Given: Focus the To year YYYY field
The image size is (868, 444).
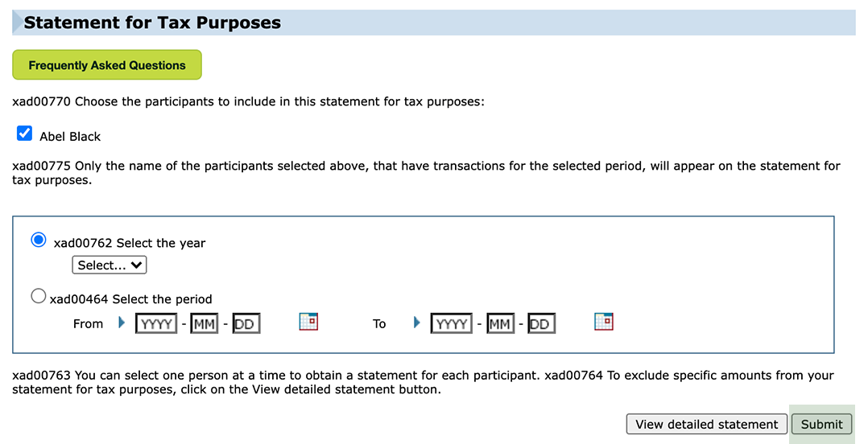Looking at the screenshot, I should click(x=452, y=324).
